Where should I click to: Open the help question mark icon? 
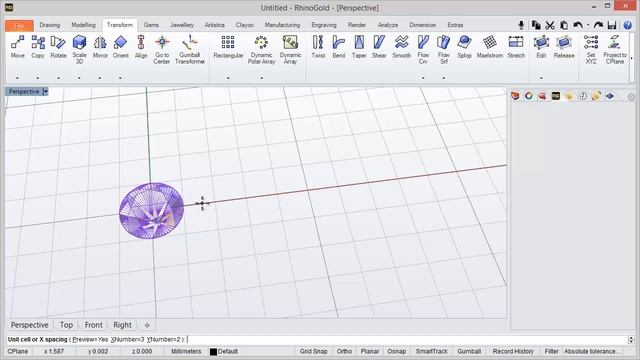point(628,25)
